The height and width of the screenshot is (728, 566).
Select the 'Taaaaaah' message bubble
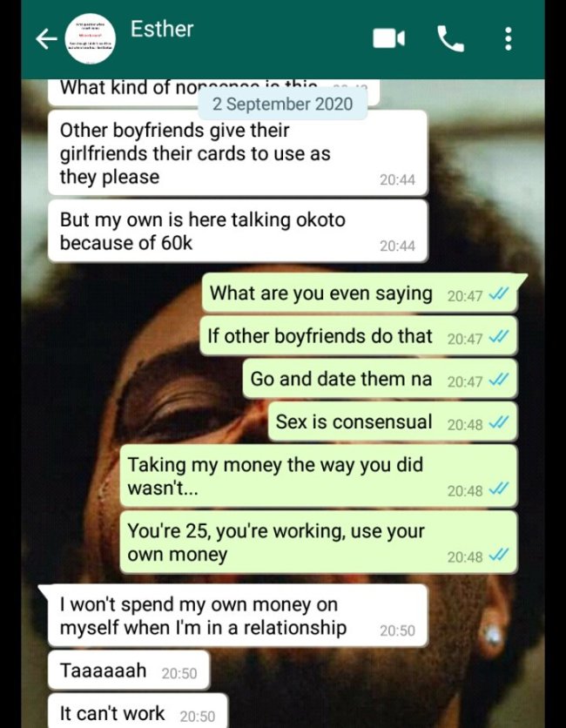click(129, 670)
